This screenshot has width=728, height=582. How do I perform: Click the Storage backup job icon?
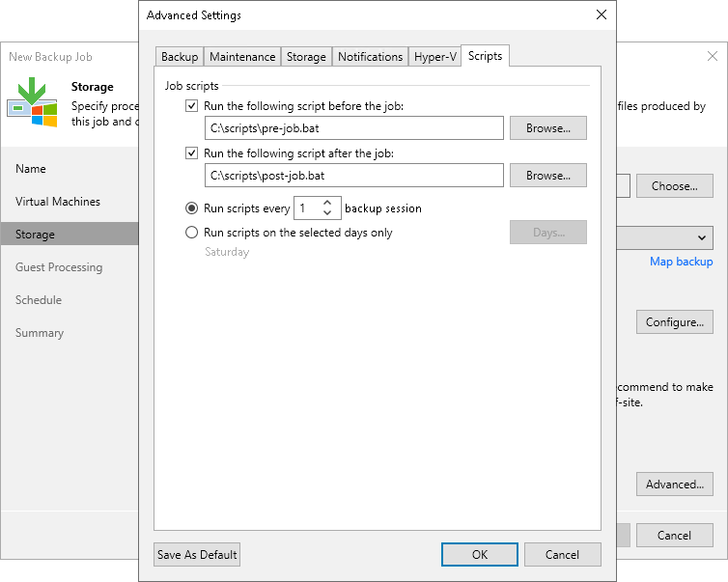point(32,102)
